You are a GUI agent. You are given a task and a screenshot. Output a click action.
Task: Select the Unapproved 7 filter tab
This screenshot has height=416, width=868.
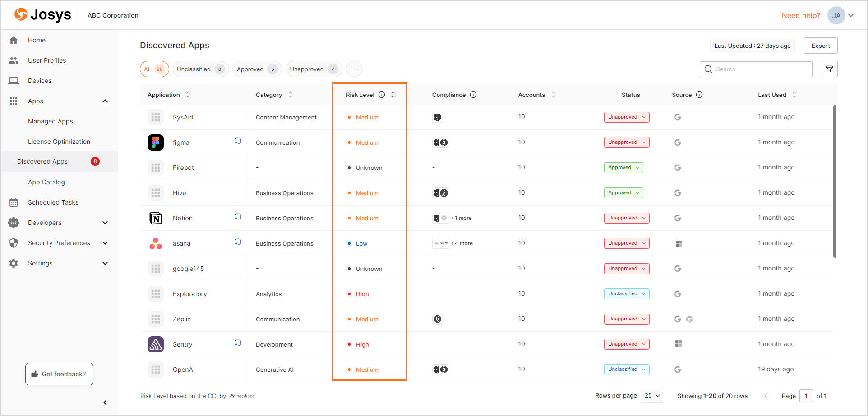[x=314, y=69]
